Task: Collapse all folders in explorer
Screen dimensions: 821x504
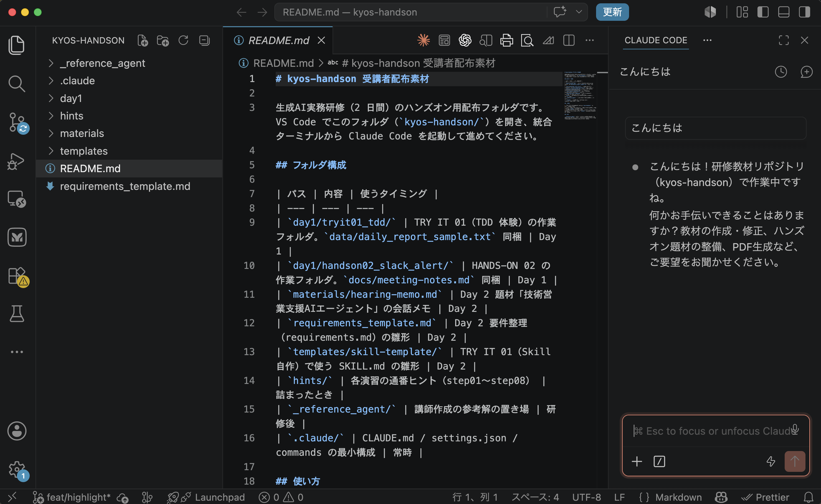Action: (x=204, y=40)
